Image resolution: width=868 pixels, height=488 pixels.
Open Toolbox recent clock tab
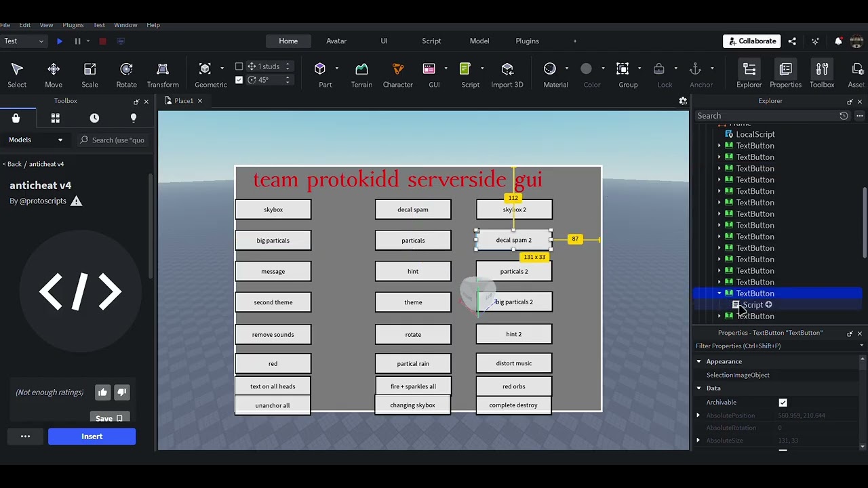point(94,118)
